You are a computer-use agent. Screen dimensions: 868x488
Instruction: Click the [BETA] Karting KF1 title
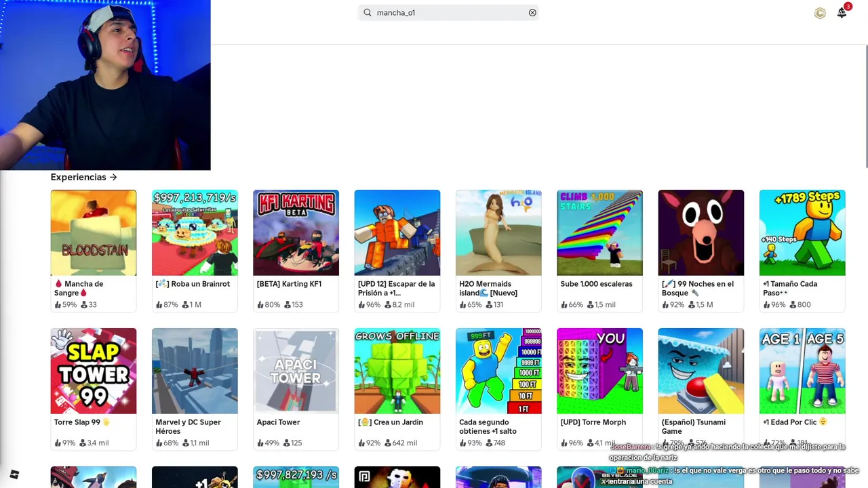(289, 284)
